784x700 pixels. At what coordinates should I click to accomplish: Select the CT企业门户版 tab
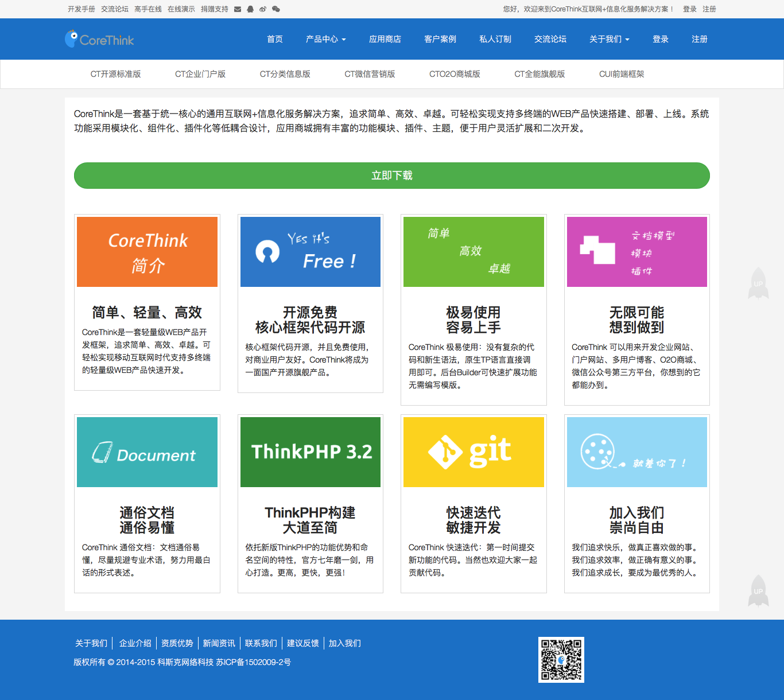pos(200,74)
